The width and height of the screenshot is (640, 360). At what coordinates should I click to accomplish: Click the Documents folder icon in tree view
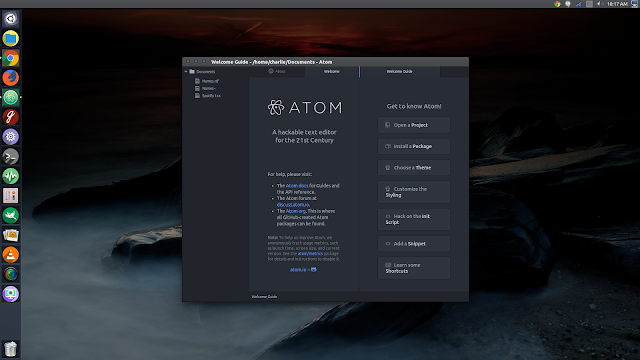click(192, 71)
